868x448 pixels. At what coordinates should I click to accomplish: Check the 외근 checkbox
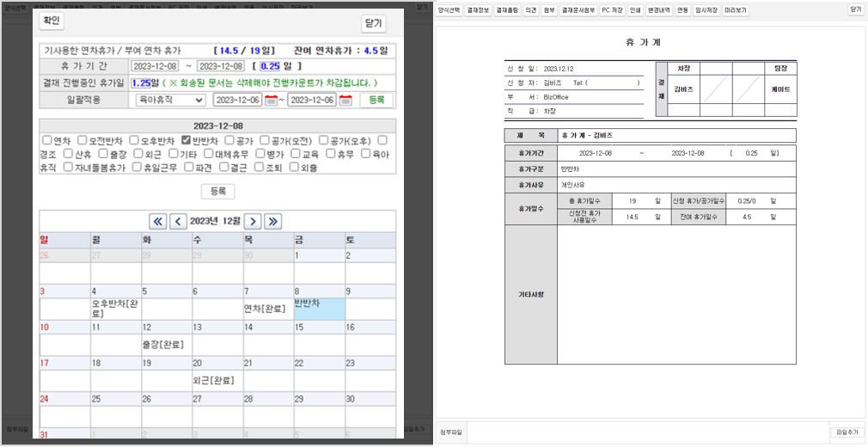138,153
